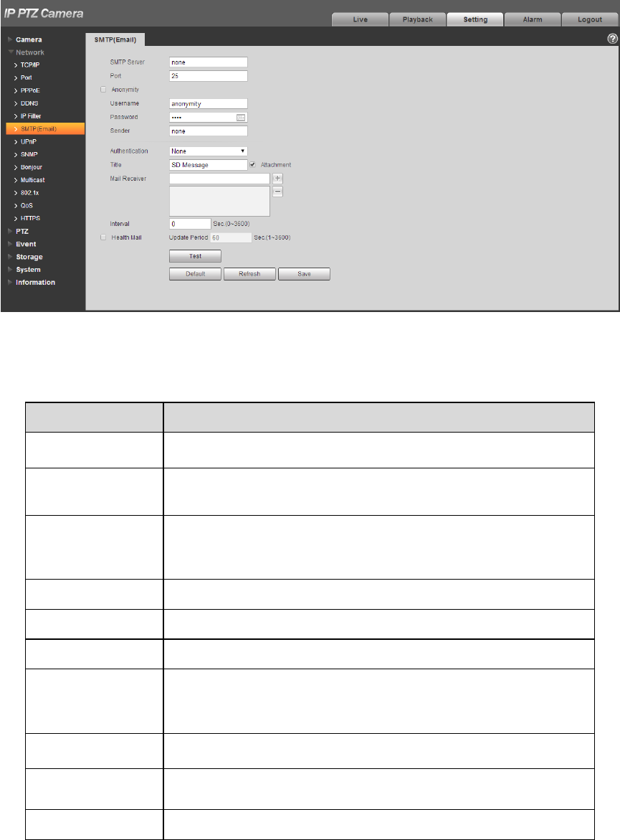Viewport: 620px width, 840px height.
Task: Click the Interval input field
Action: (x=190, y=224)
